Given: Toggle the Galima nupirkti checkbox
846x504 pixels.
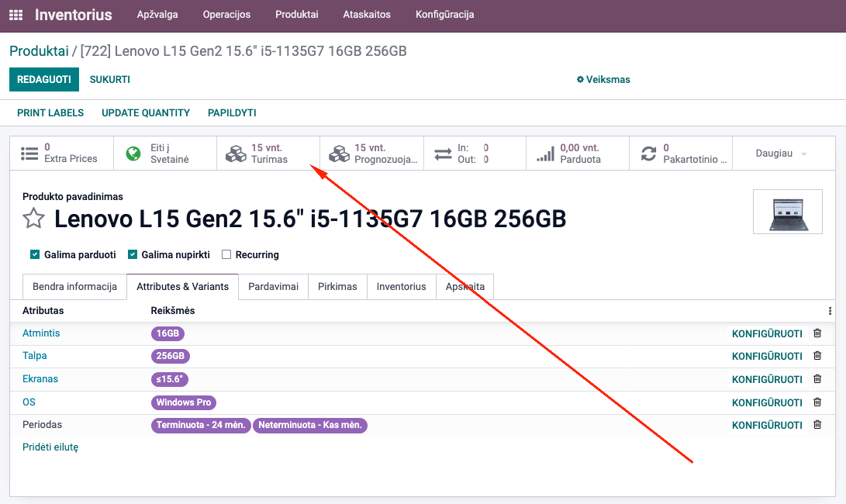Looking at the screenshot, I should point(132,254).
